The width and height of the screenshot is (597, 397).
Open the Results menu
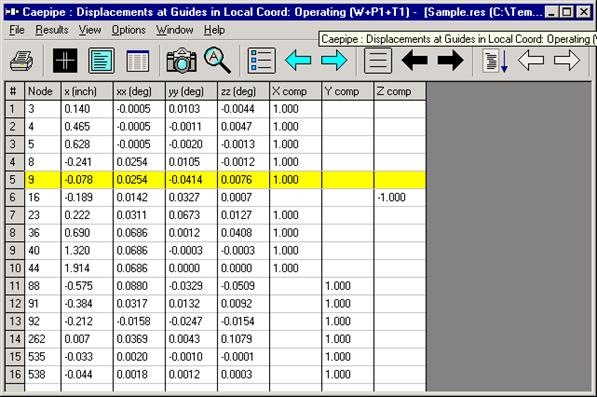click(x=52, y=30)
